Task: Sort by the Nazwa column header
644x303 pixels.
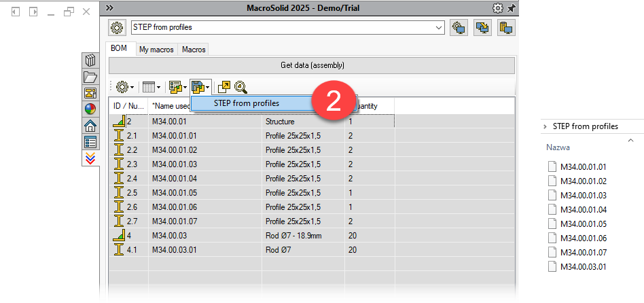Action: [x=558, y=147]
